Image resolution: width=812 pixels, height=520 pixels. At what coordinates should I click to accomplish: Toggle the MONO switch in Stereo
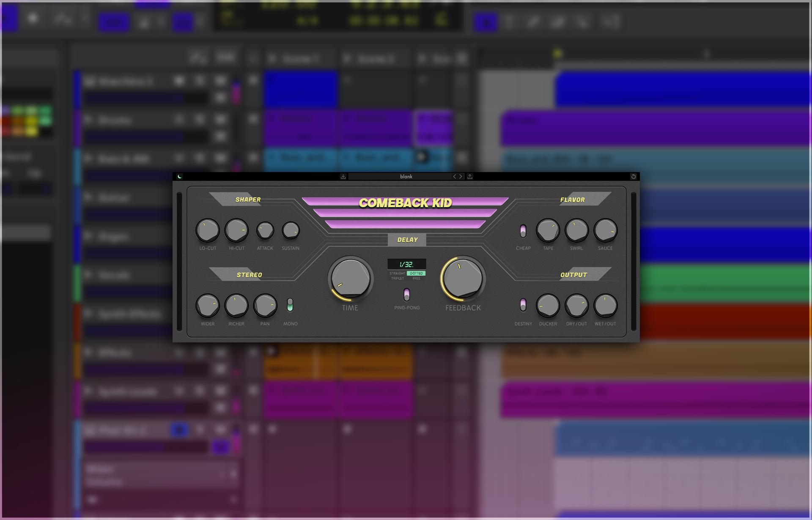[290, 305]
